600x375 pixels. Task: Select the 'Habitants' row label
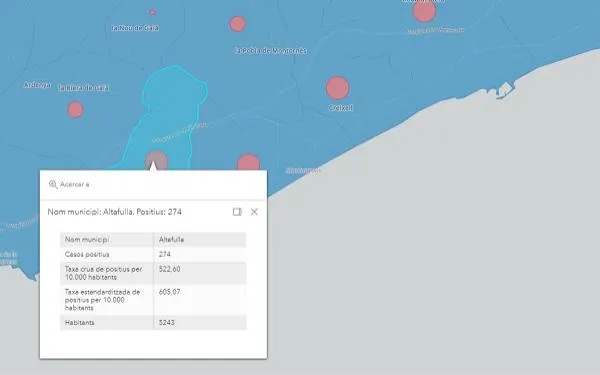coord(80,323)
